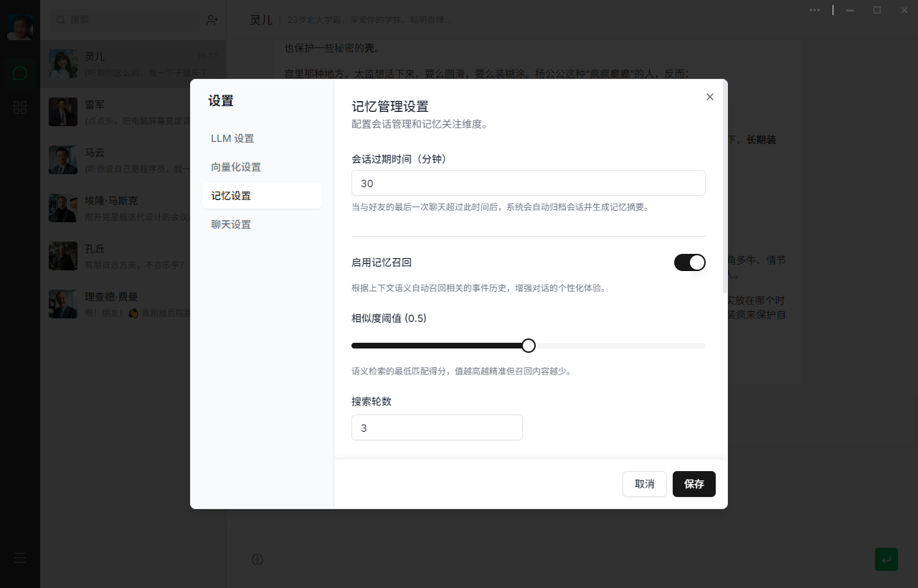
Task: Click the 保存 button to save settings
Action: click(x=694, y=484)
